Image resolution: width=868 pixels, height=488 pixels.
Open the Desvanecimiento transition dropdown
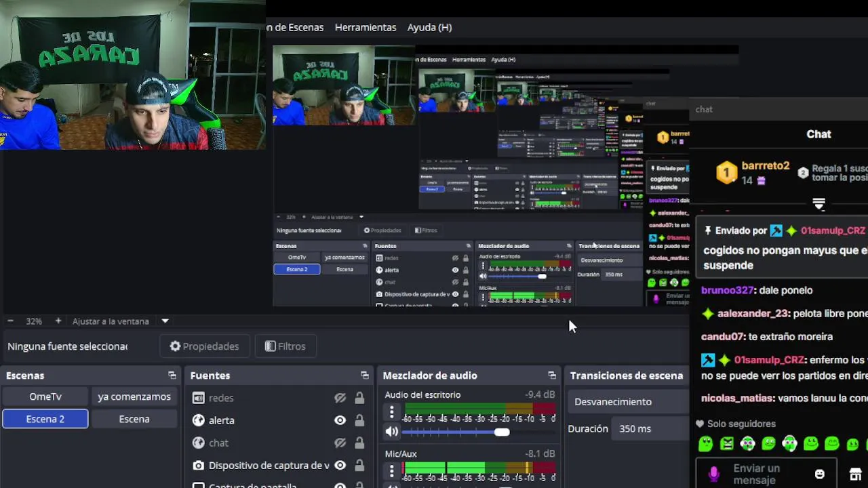[629, 402]
